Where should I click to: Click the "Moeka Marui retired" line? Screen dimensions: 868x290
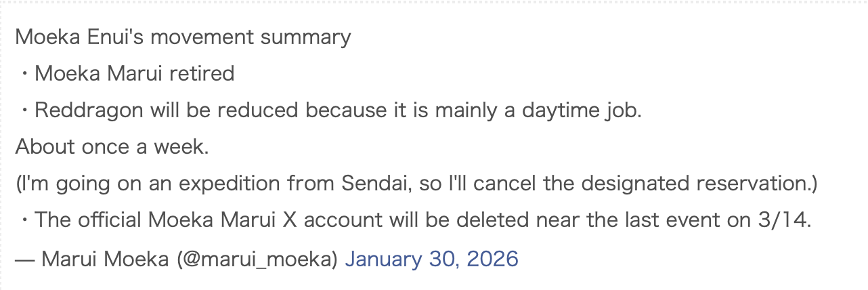134,73
